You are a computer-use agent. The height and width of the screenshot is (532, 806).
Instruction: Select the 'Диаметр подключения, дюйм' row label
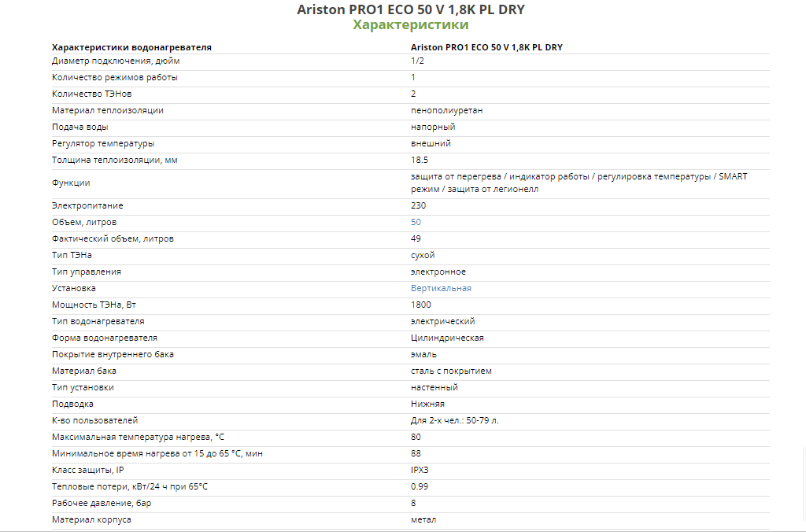point(116,61)
